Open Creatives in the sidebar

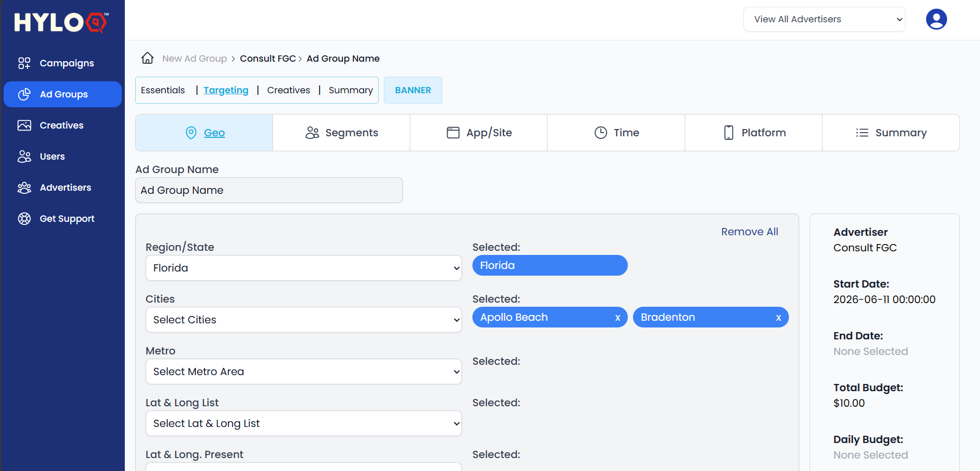click(63, 125)
